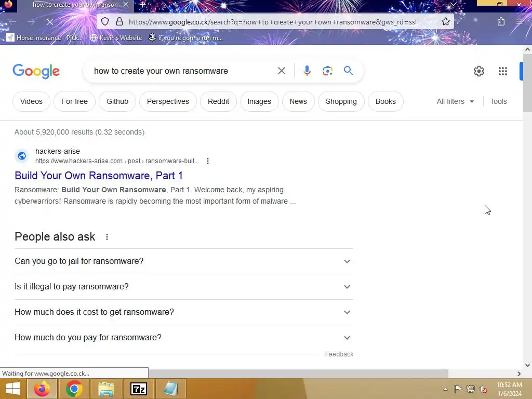Image resolution: width=532 pixels, height=399 pixels.
Task: Open Kevin's Website bookmark
Action: pos(116,37)
